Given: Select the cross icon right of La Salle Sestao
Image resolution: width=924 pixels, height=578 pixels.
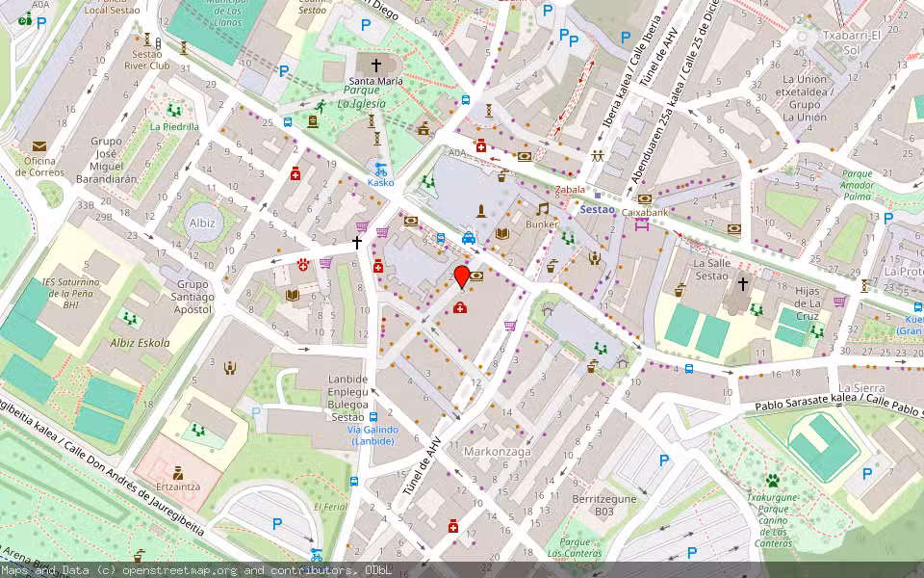Looking at the screenshot, I should 743,283.
